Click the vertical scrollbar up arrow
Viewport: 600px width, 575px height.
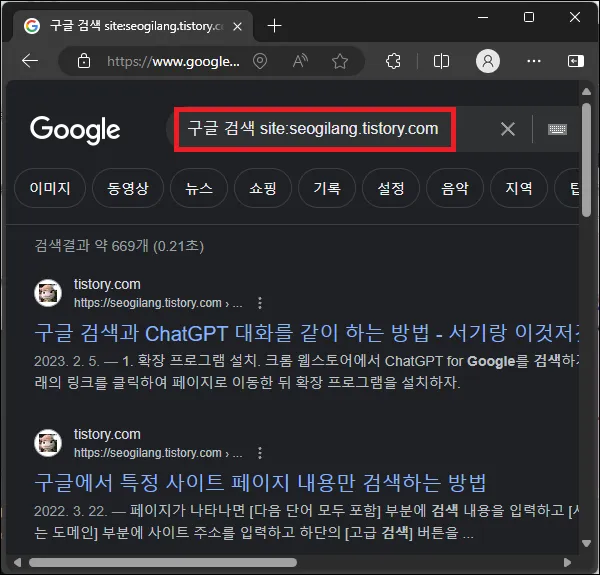586,92
